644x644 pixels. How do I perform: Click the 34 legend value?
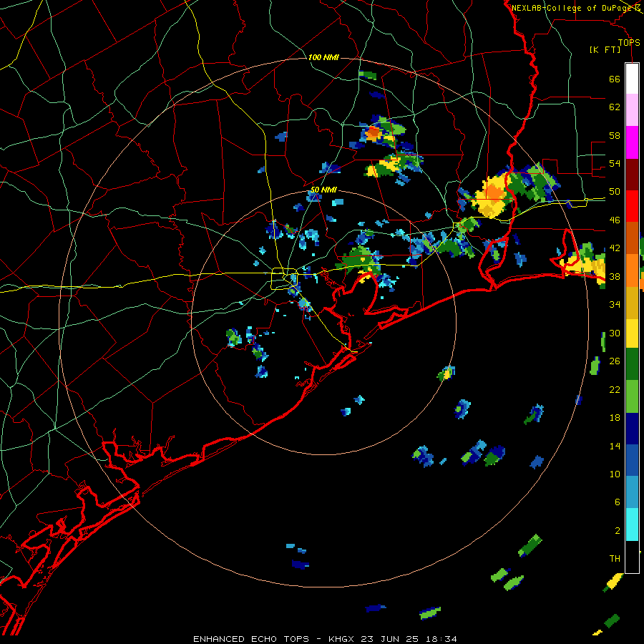click(x=615, y=305)
